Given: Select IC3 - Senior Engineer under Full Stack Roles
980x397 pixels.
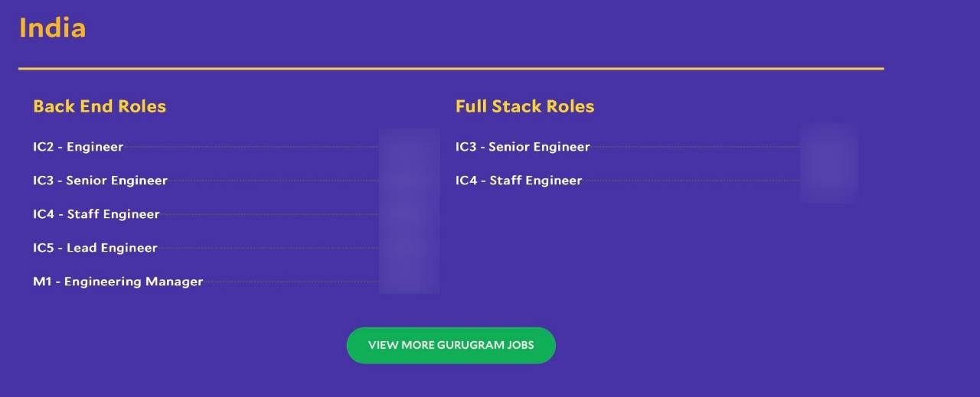Looking at the screenshot, I should point(523,147).
